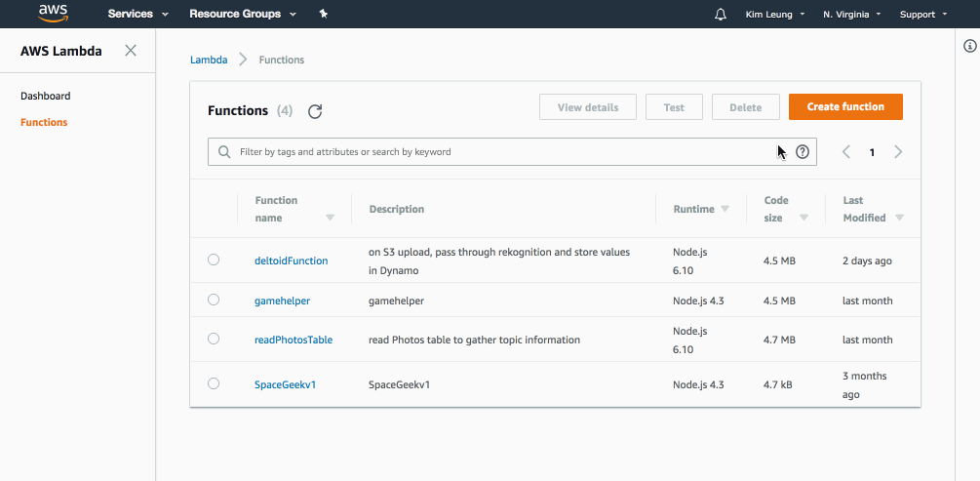Open the Kim Leung account dropdown

(775, 15)
